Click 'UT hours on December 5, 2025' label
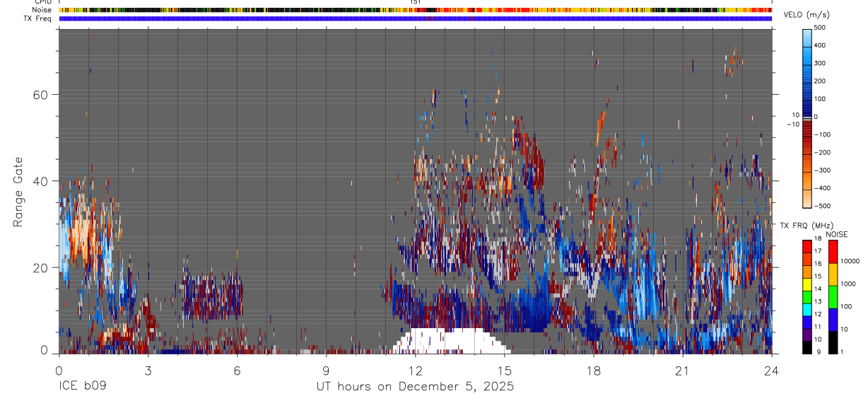 [415, 387]
